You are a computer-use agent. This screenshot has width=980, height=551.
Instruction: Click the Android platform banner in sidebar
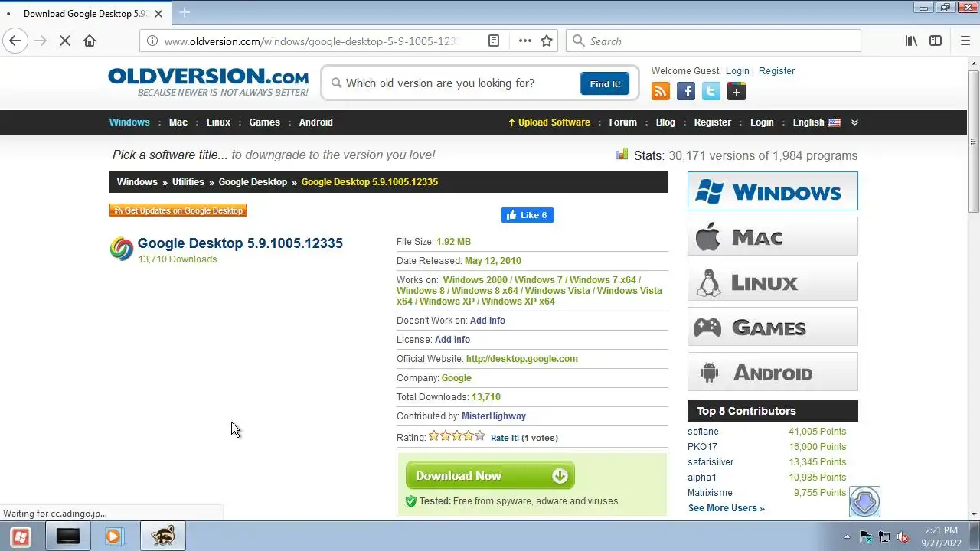pos(773,372)
